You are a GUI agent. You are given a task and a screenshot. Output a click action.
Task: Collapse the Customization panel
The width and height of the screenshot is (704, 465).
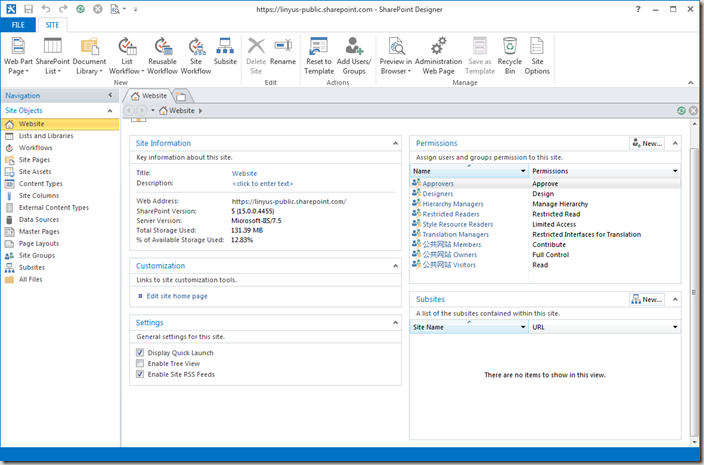point(395,266)
